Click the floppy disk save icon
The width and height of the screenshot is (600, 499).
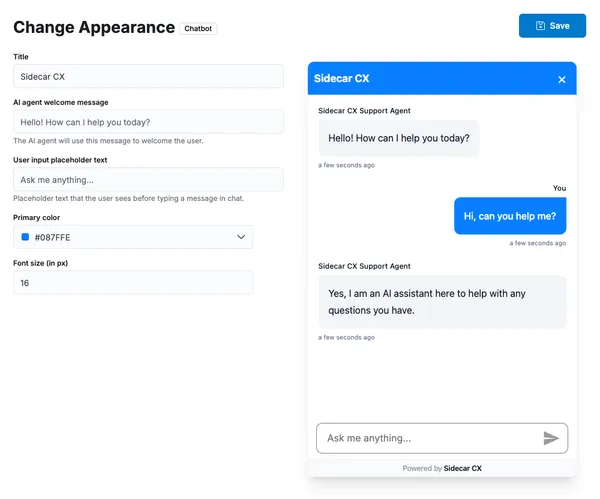click(541, 26)
